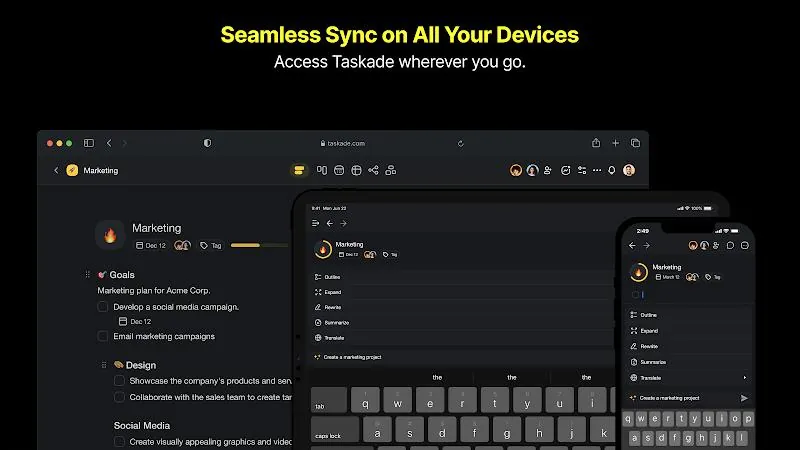The width and height of the screenshot is (800, 450).
Task: Switch to org chart view icon
Action: pyautogui.click(x=391, y=170)
